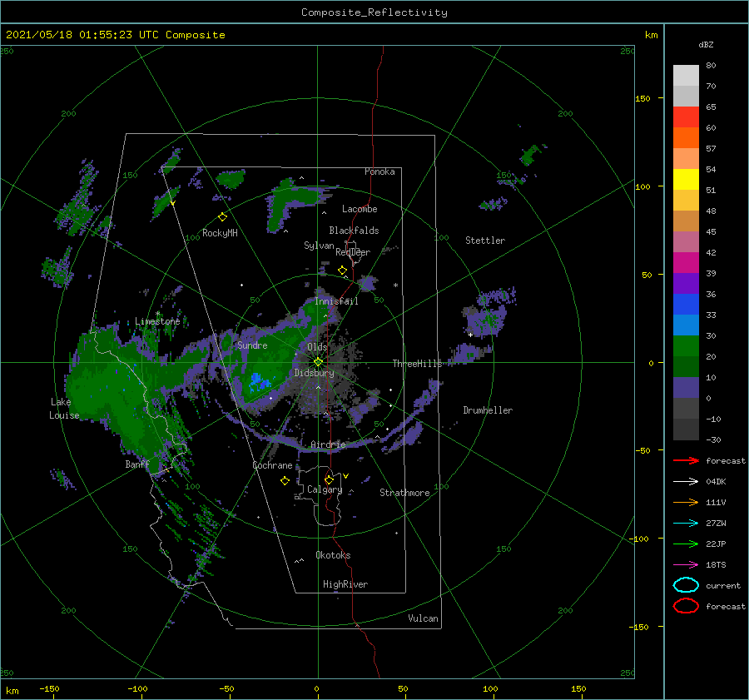Click the blue high-reflectivity cell southwest of Didsbury

[259, 381]
